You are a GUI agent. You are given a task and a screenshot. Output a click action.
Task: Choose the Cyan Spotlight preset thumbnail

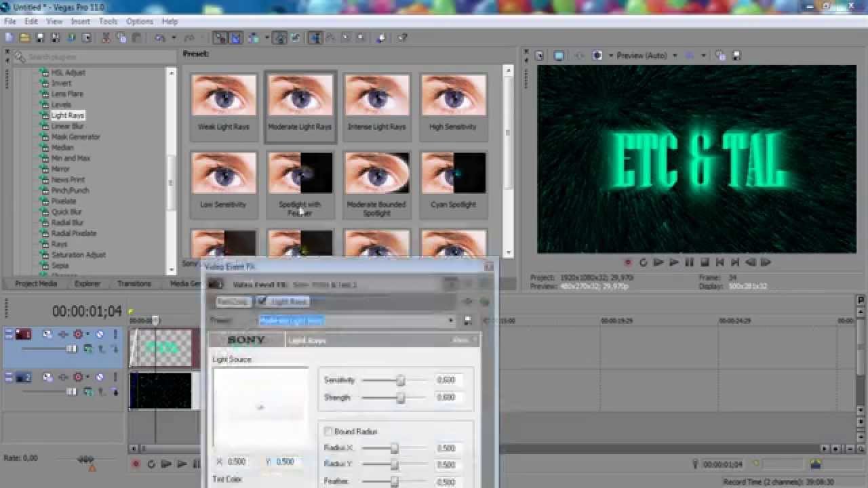(x=453, y=173)
